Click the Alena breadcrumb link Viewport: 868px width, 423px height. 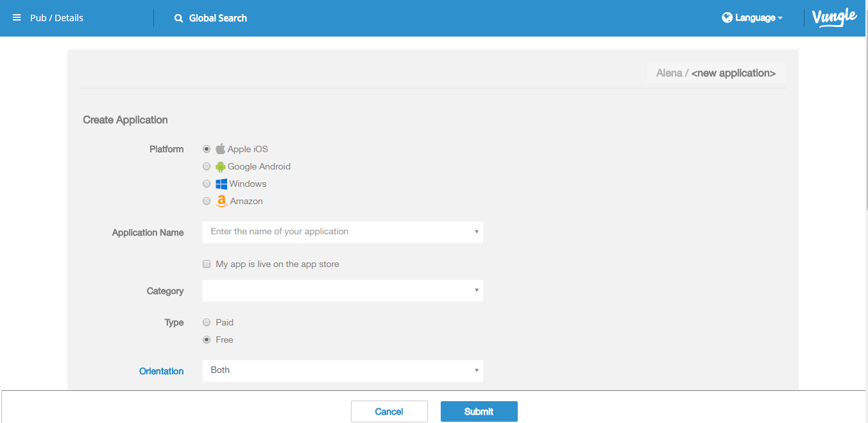[x=668, y=73]
